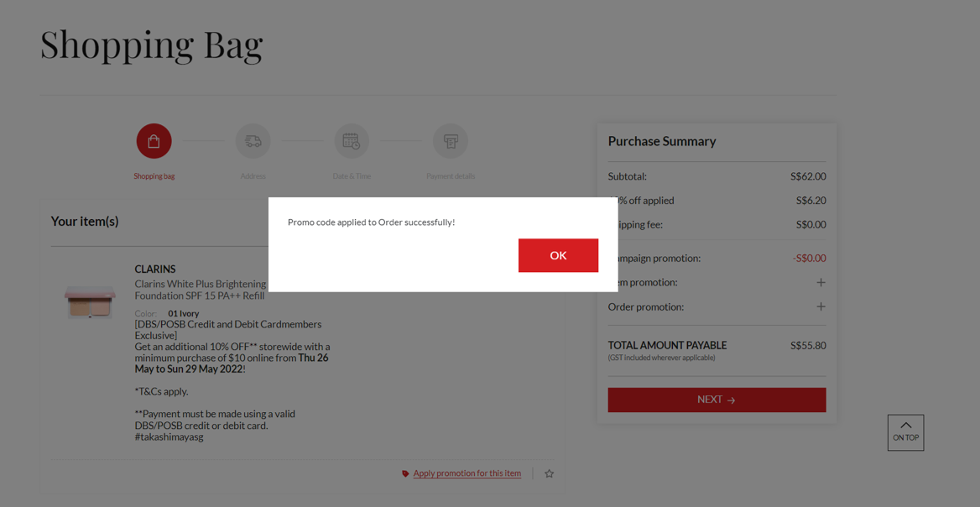Proceed with the red NEXT button
Viewport: 980px width, 507px height.
click(x=717, y=400)
